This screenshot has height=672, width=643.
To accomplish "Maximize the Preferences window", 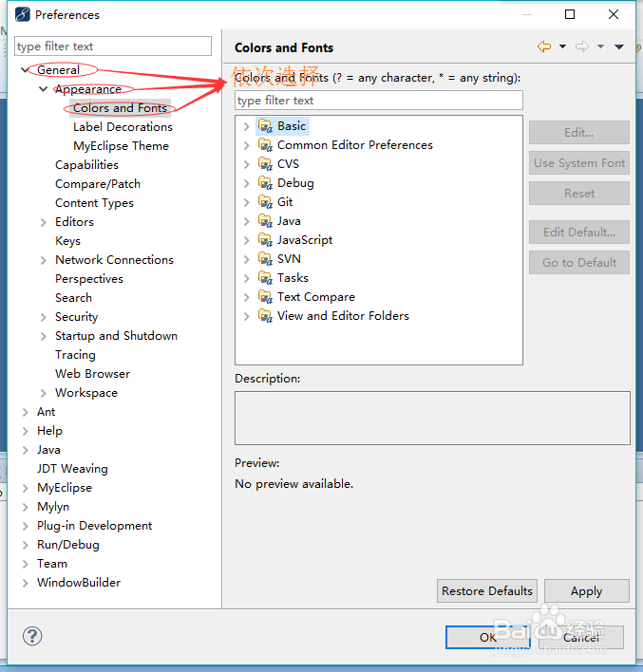I will click(x=570, y=14).
